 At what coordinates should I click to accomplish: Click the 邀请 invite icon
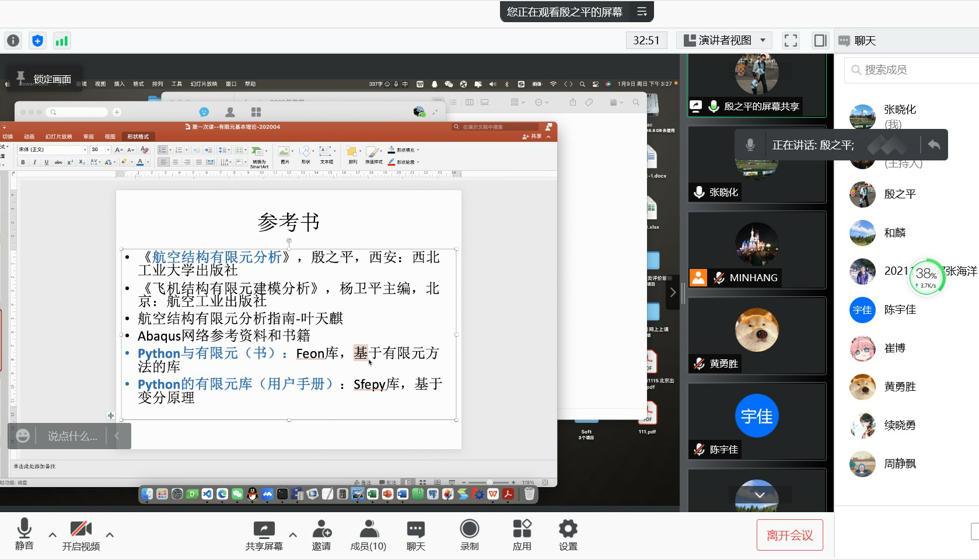tap(321, 534)
